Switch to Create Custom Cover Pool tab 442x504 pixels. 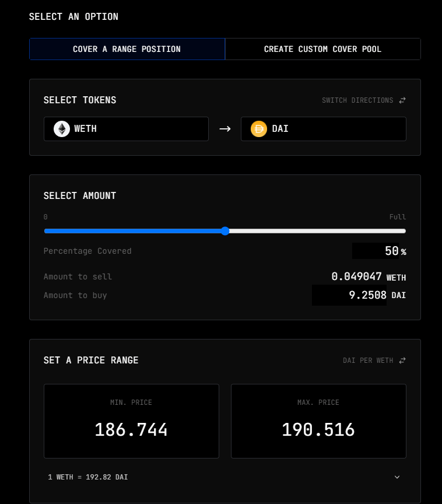coord(322,49)
